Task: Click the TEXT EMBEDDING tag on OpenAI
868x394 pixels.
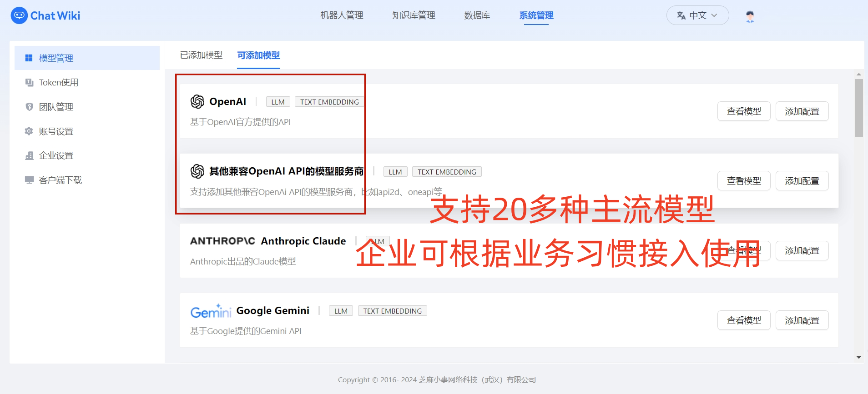Action: 329,102
